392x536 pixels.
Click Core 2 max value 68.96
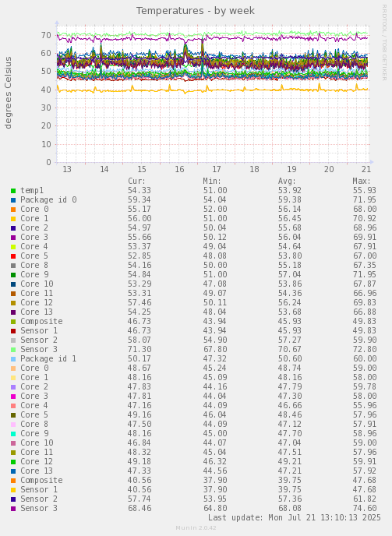pyautogui.click(x=365, y=227)
